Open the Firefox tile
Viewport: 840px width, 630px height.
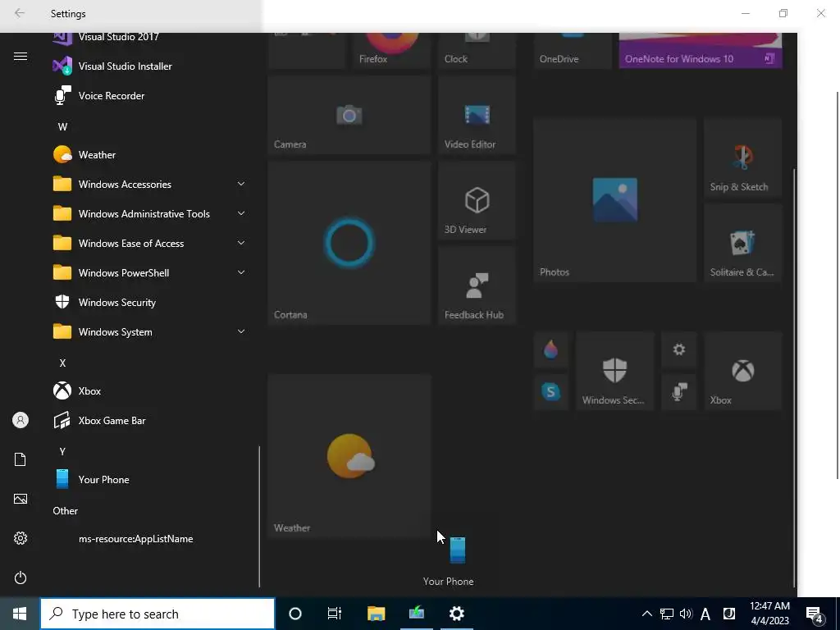(391, 50)
